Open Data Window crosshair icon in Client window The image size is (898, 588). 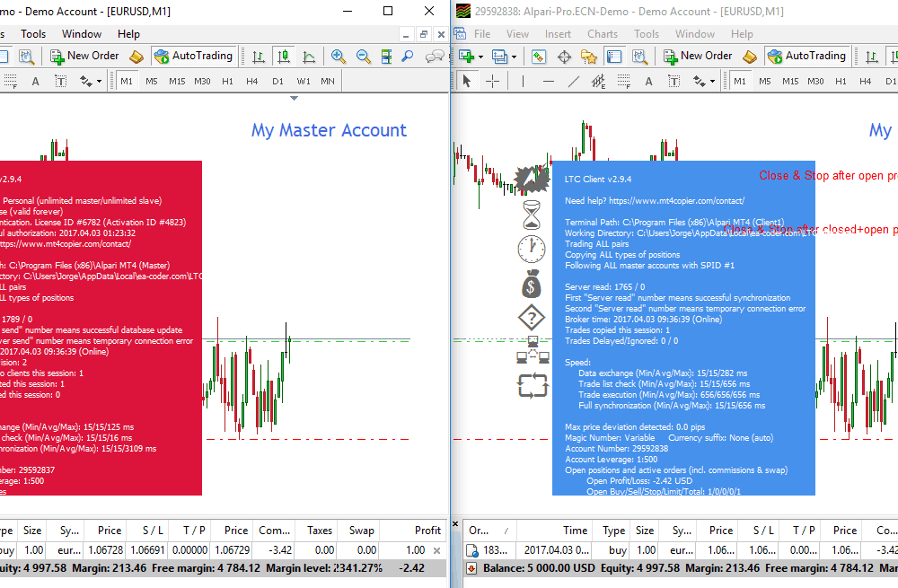(564, 57)
